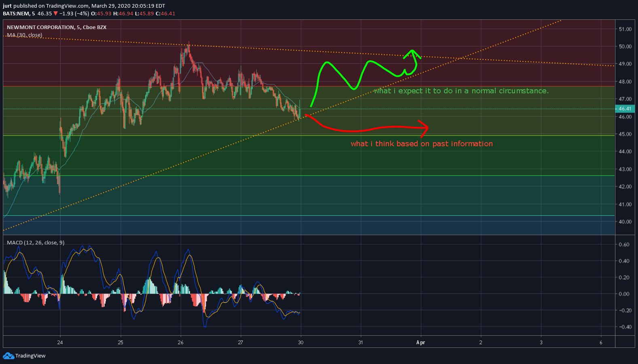Click date label 25 on time axis

coord(120,343)
